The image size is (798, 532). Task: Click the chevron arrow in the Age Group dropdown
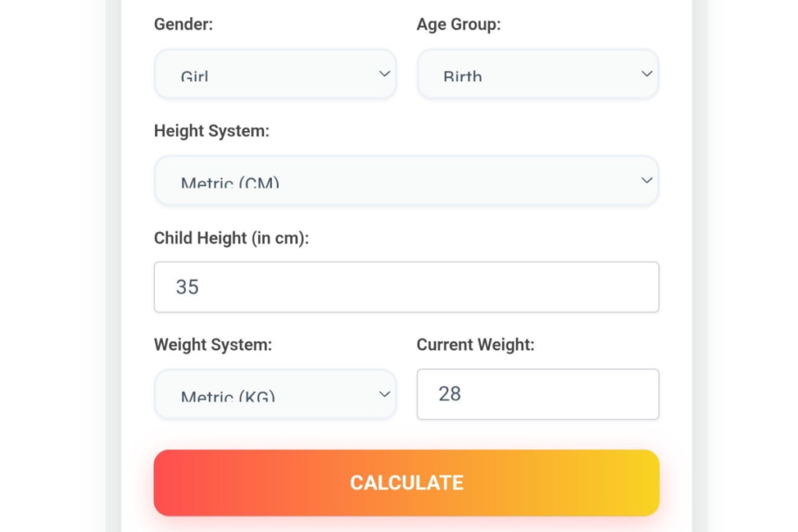point(647,74)
